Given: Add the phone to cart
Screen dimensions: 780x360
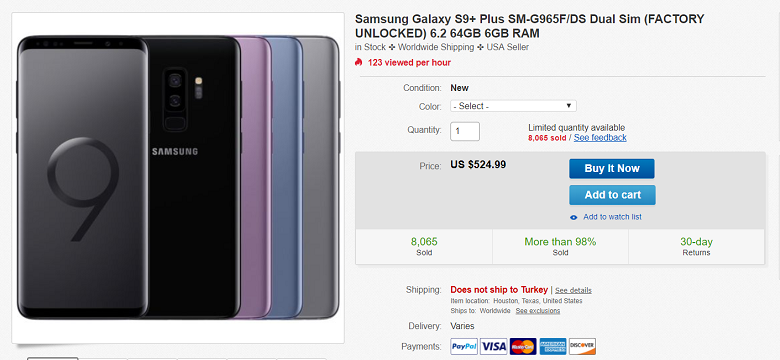Looking at the screenshot, I should click(x=612, y=195).
